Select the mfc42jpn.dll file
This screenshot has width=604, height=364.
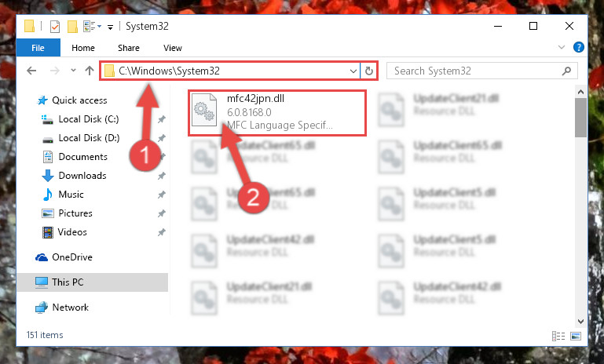[277, 112]
